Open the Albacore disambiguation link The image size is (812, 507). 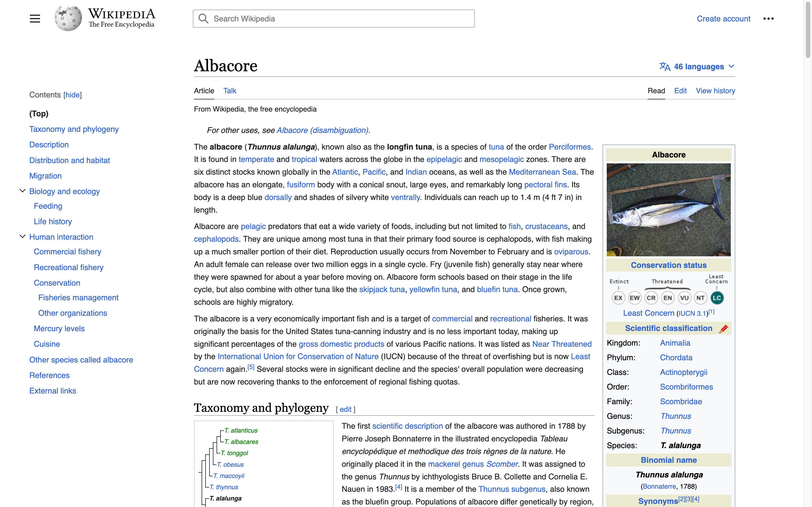[x=323, y=130]
